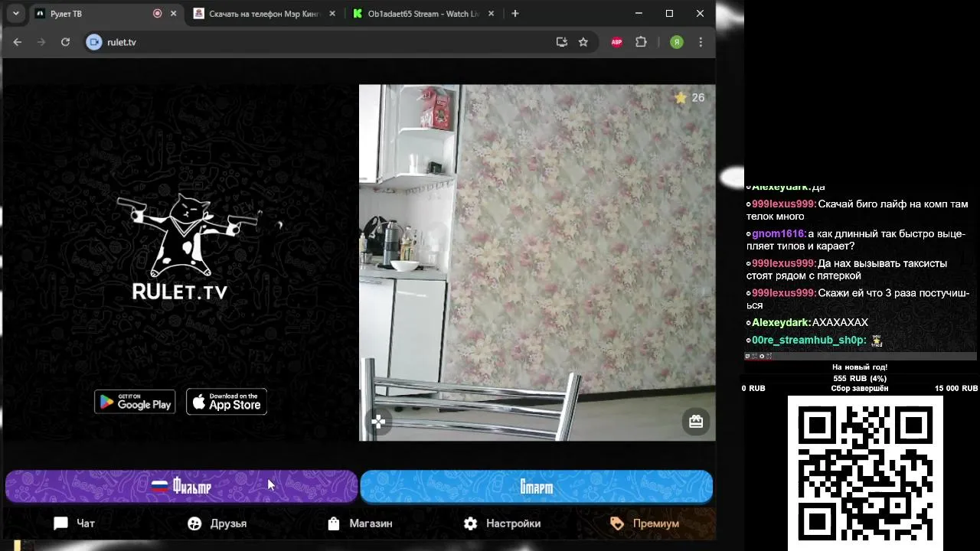Go forward to the next page

[41, 42]
